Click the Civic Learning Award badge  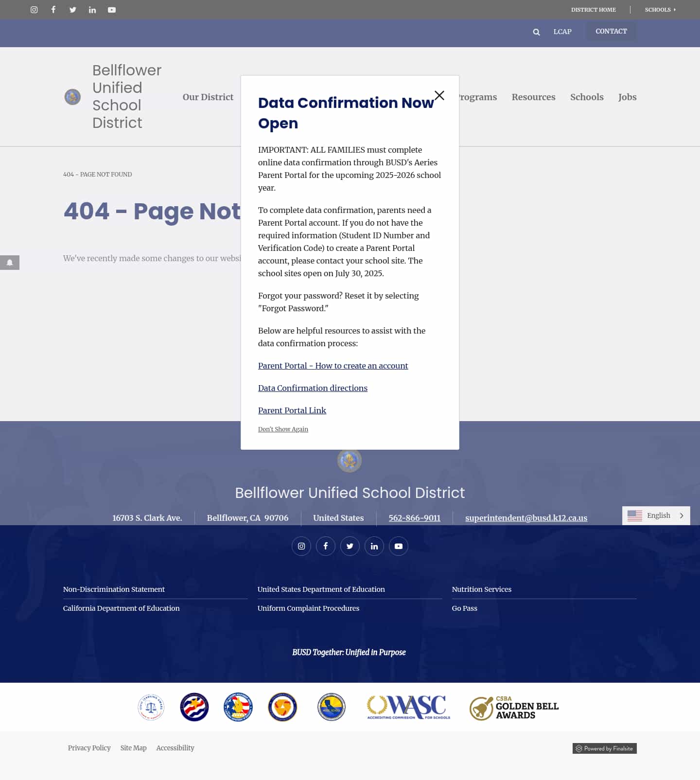coord(151,707)
